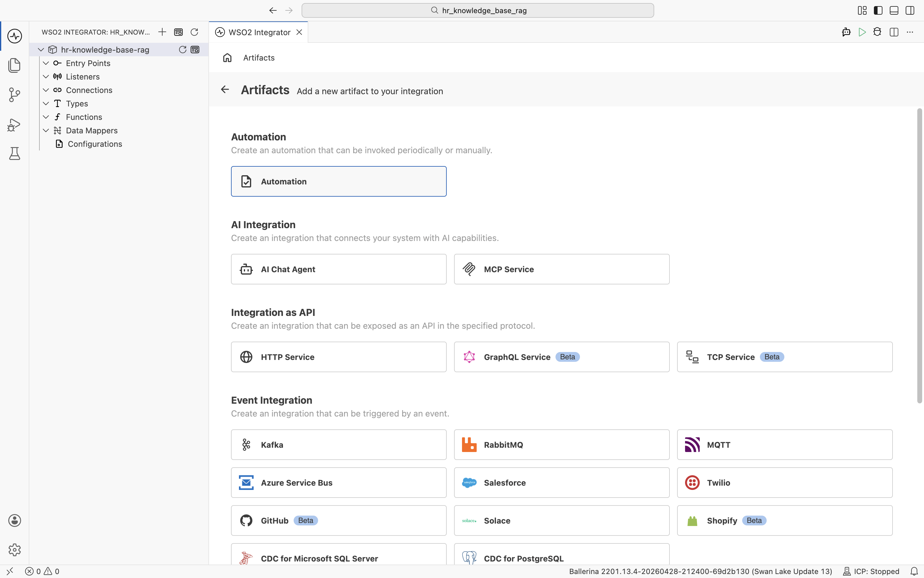Click the green Run play icon

[862, 32]
